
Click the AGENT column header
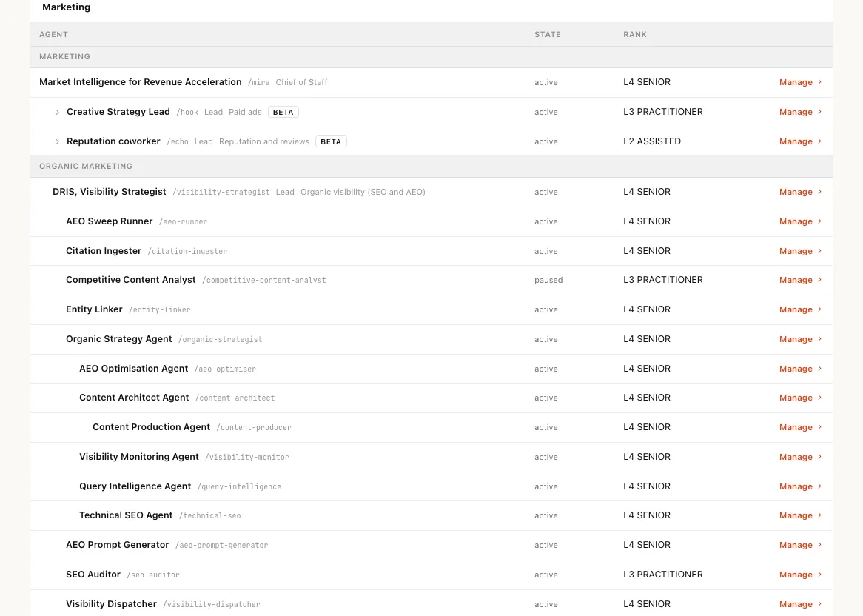(x=53, y=34)
